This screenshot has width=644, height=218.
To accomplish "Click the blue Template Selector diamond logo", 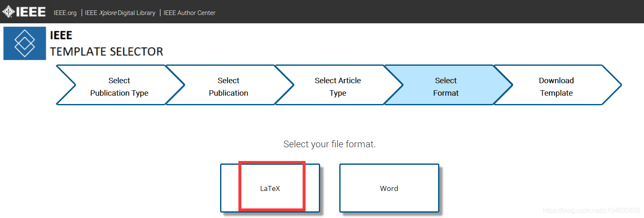I will click(x=25, y=43).
